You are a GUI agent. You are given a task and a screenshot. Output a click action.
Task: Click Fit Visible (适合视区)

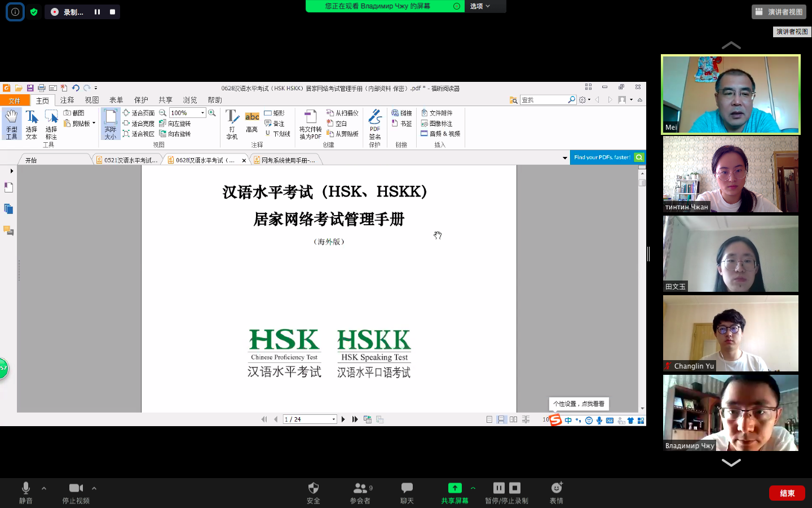(x=139, y=134)
